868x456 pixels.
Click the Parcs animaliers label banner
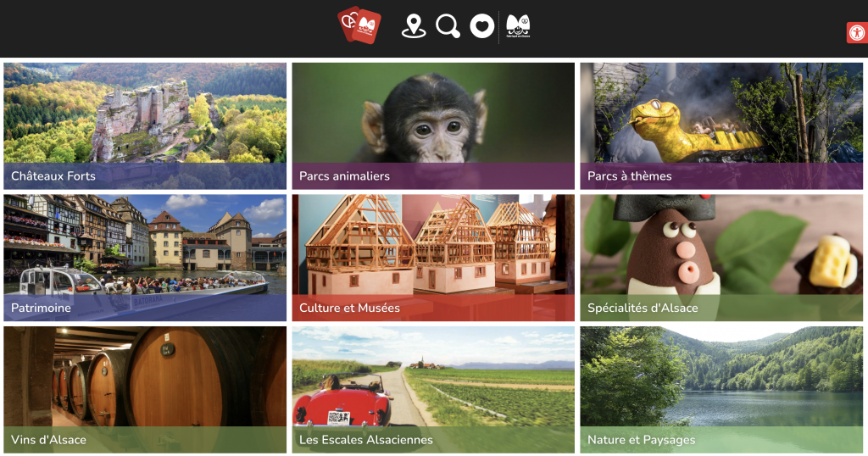click(433, 176)
